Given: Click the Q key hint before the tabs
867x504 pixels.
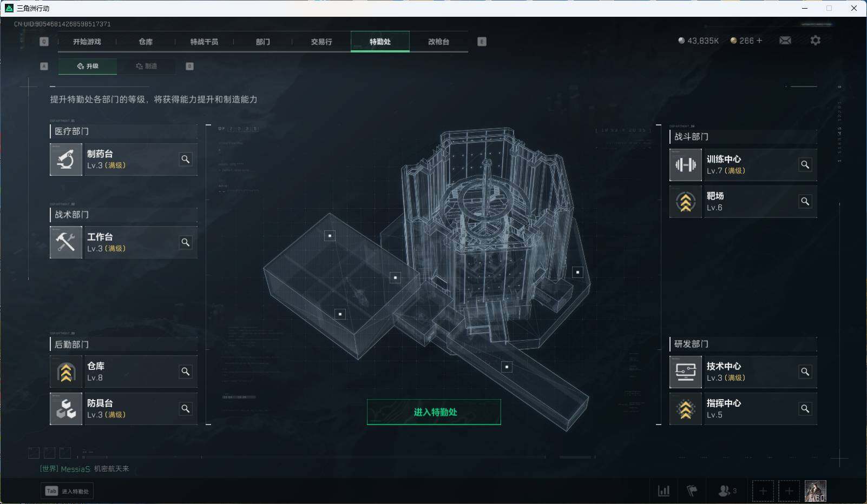Looking at the screenshot, I should (x=44, y=42).
